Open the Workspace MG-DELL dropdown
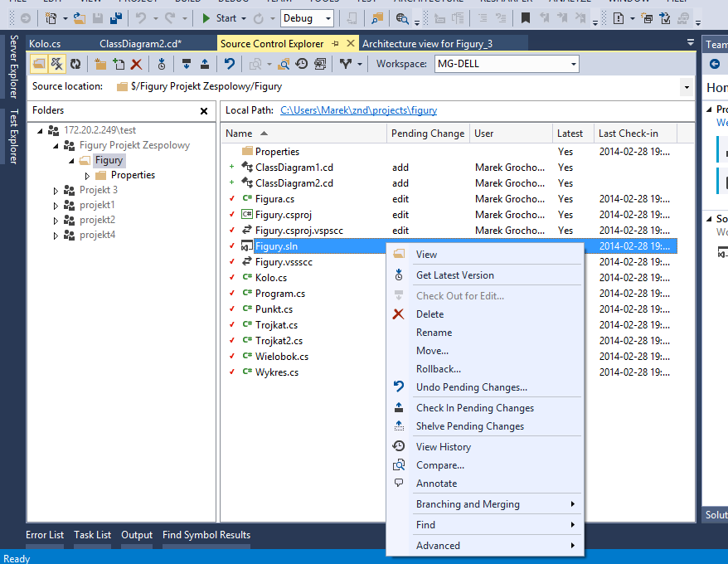Viewport: 728px width, 564px height. 573,64
